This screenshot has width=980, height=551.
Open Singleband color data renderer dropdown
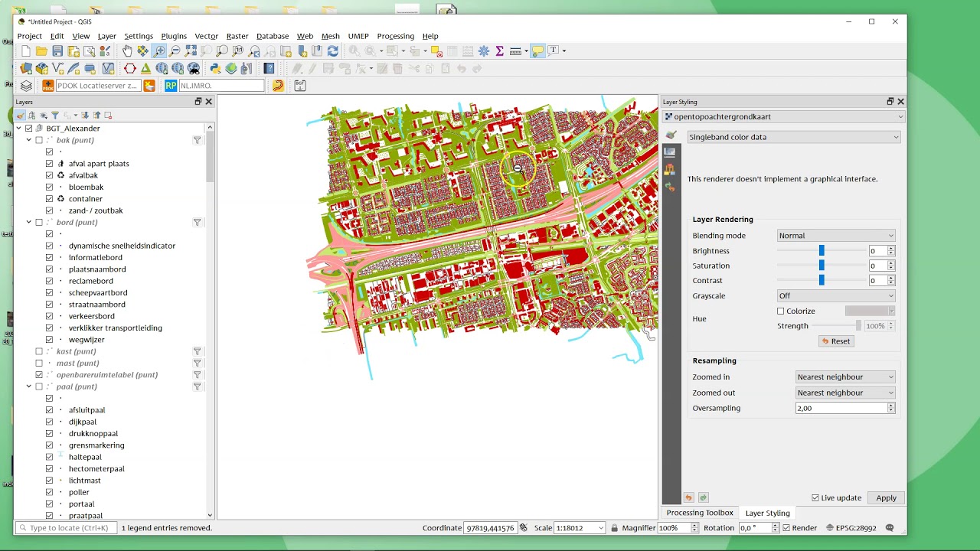[794, 137]
